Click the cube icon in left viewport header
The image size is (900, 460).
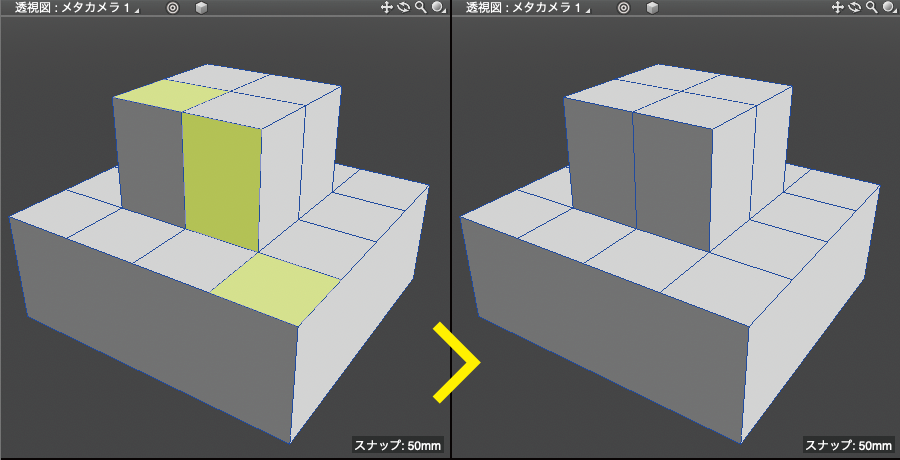(200, 7)
